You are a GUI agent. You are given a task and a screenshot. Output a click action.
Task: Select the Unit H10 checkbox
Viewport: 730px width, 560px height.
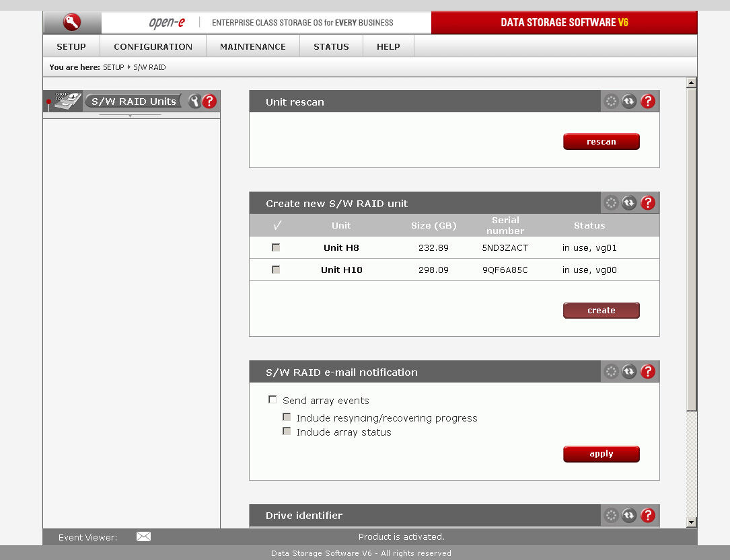(276, 270)
